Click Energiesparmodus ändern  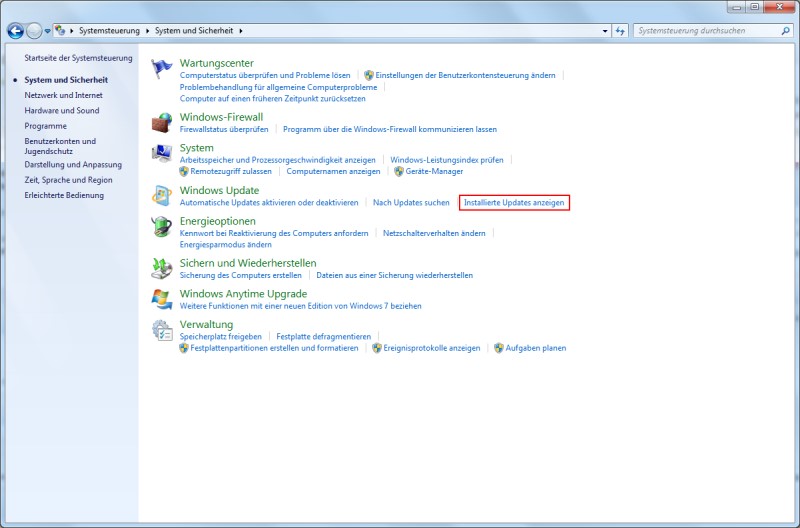225,244
